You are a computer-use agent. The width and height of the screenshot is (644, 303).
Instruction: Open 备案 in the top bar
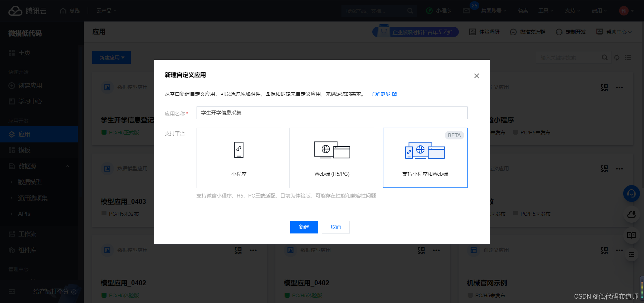point(523,11)
